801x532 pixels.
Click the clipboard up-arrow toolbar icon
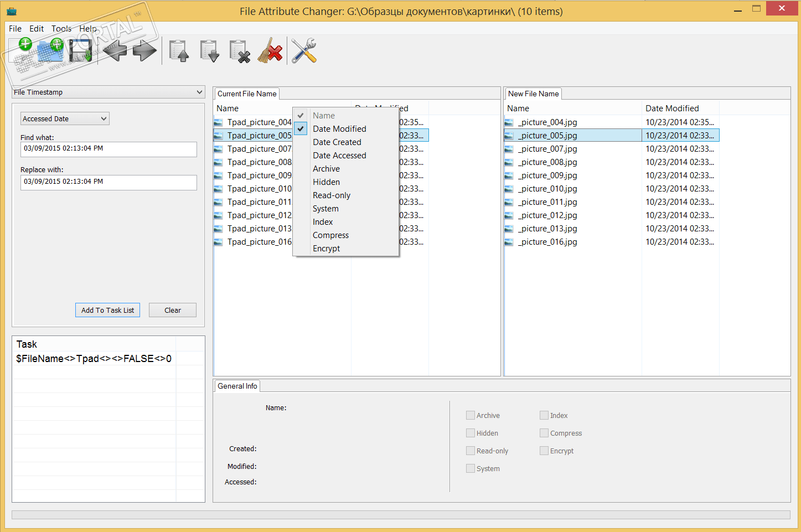[x=179, y=51]
